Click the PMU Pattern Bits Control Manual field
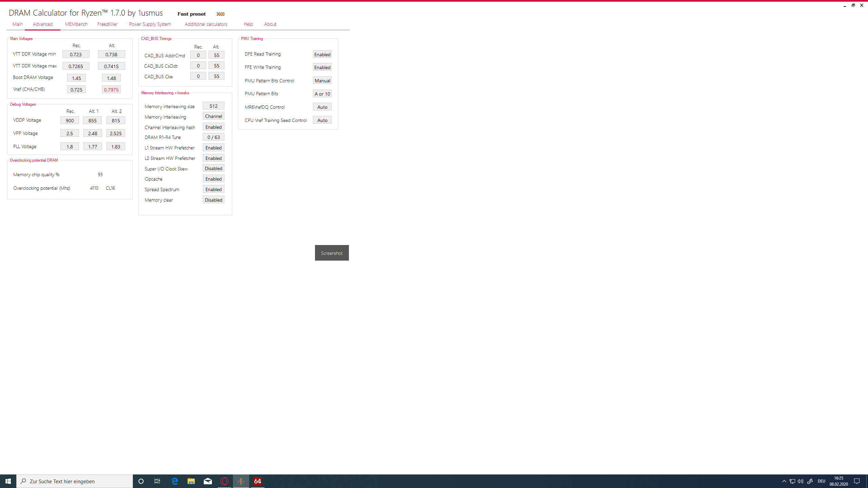Screen dimensions: 868x488 pos(322,81)
